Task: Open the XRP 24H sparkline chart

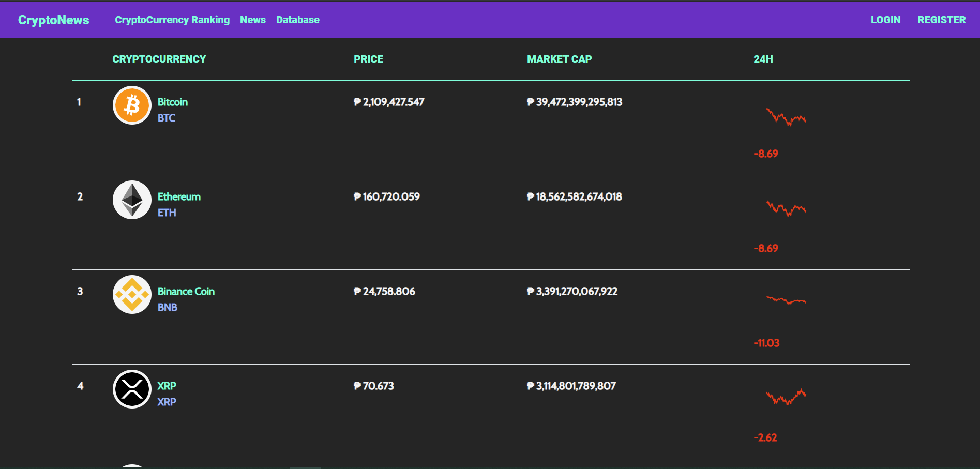Action: coord(786,397)
